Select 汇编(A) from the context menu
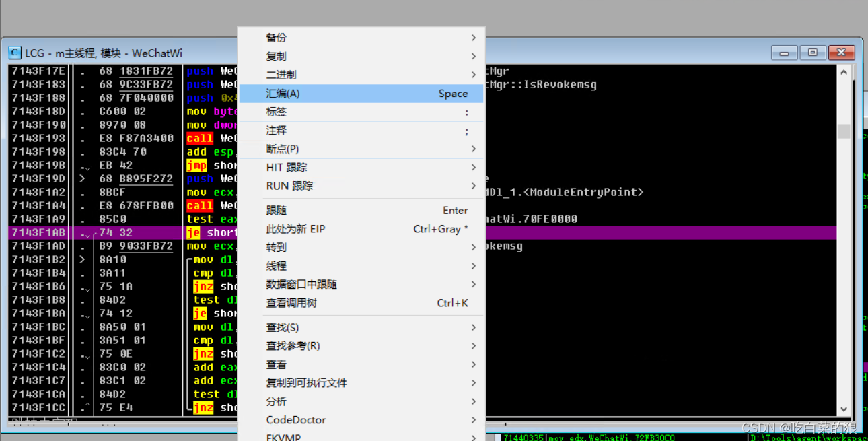The height and width of the screenshot is (441, 868). coord(361,94)
